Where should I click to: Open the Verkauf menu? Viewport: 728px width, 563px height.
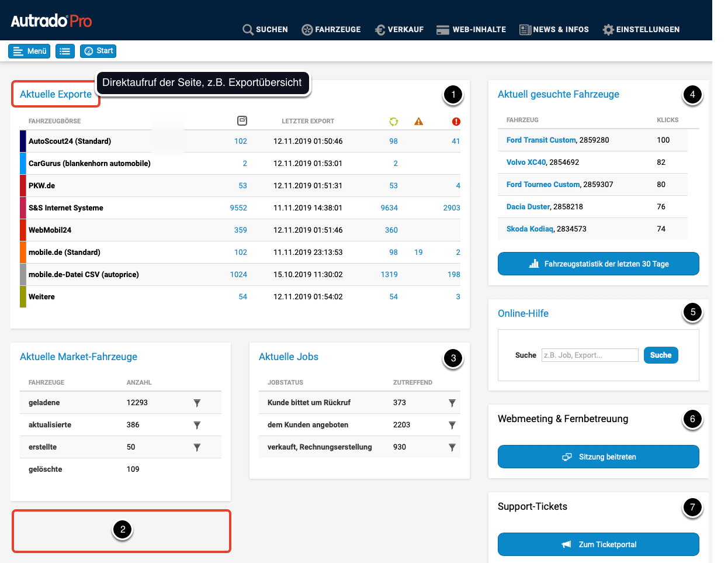399,30
